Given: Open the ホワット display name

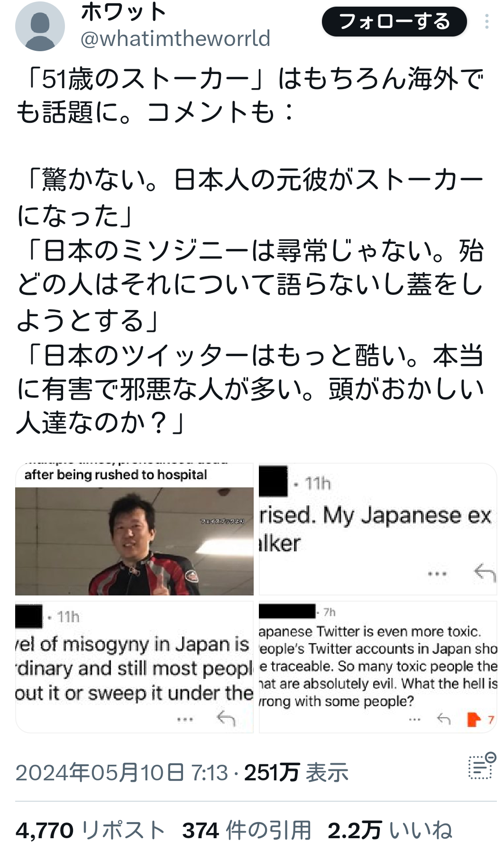Looking at the screenshot, I should (123, 12).
